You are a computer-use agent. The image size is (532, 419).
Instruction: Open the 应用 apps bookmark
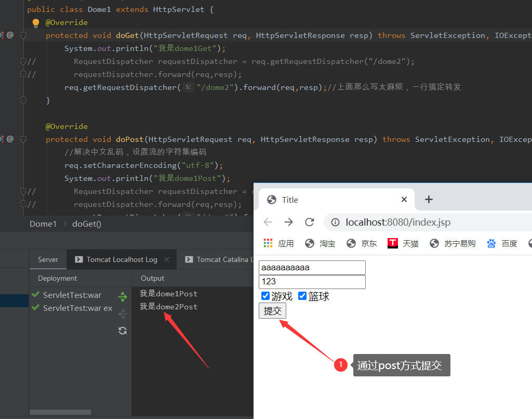278,243
